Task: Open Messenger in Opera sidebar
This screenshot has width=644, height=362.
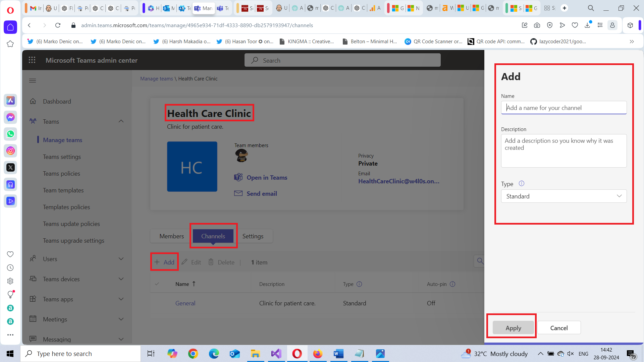Action: point(10,117)
